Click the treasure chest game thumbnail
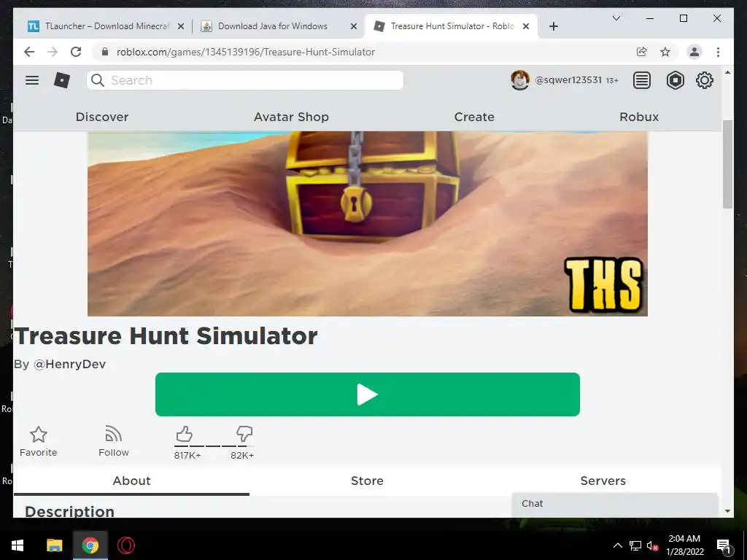 368,223
